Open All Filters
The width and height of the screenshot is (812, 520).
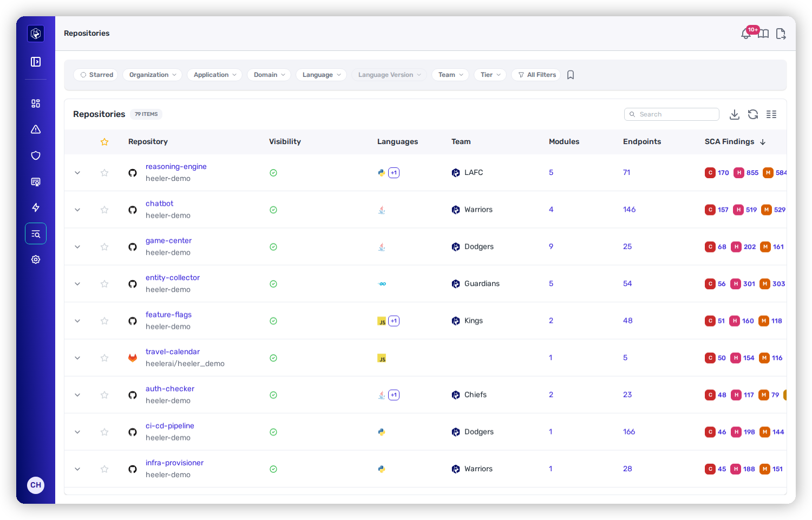click(x=536, y=75)
